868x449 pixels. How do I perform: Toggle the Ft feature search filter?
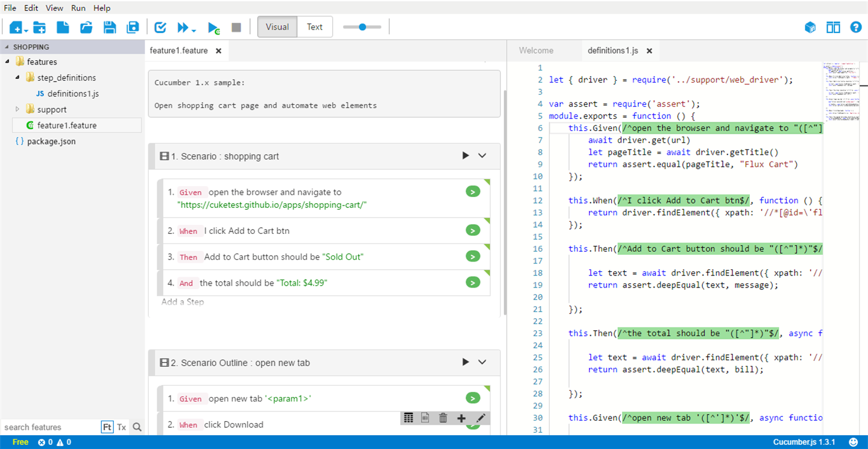pyautogui.click(x=107, y=427)
